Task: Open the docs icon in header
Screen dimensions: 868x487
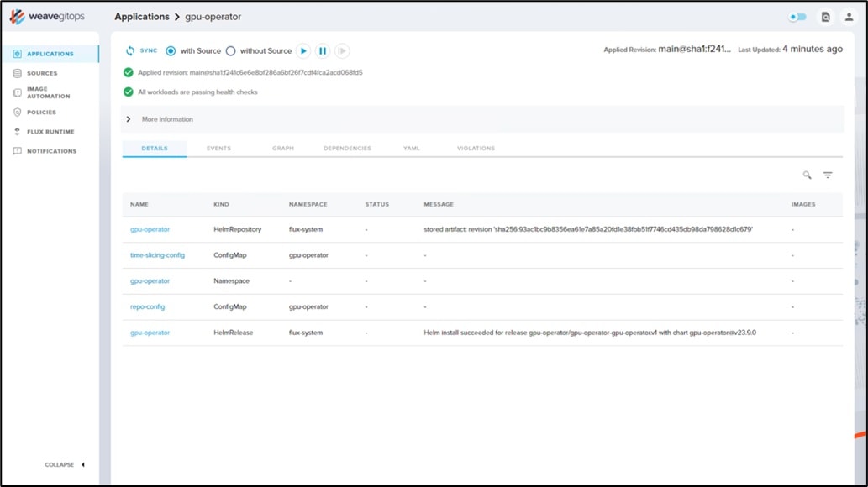Action: click(x=825, y=17)
